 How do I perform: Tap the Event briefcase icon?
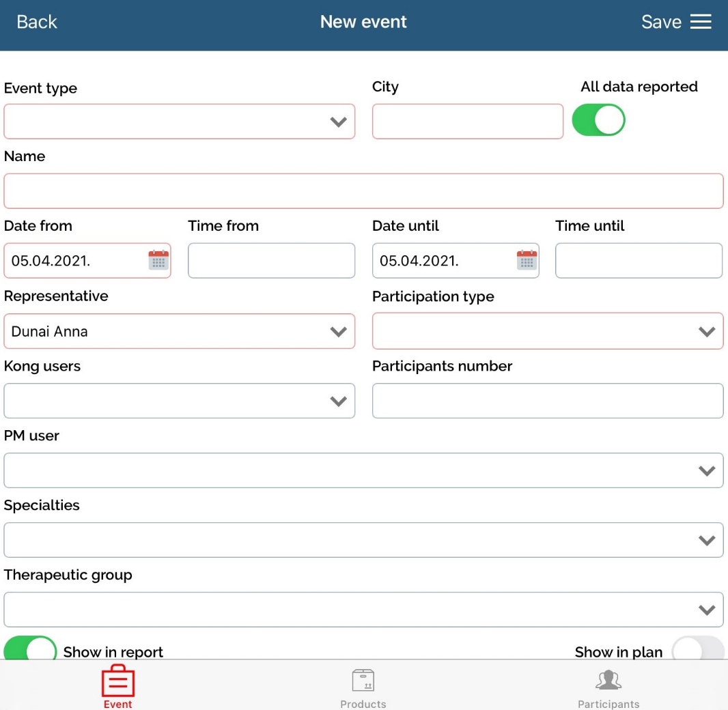[117, 681]
